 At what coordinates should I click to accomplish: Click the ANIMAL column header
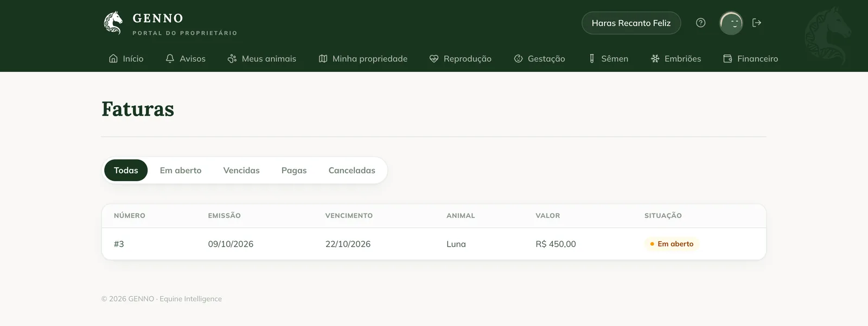pyautogui.click(x=461, y=216)
